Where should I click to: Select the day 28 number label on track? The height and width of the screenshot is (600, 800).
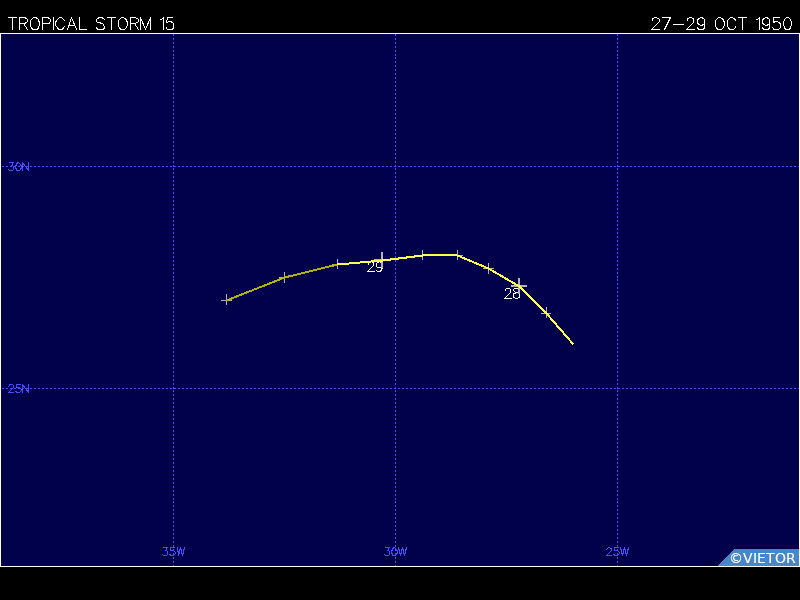[512, 294]
